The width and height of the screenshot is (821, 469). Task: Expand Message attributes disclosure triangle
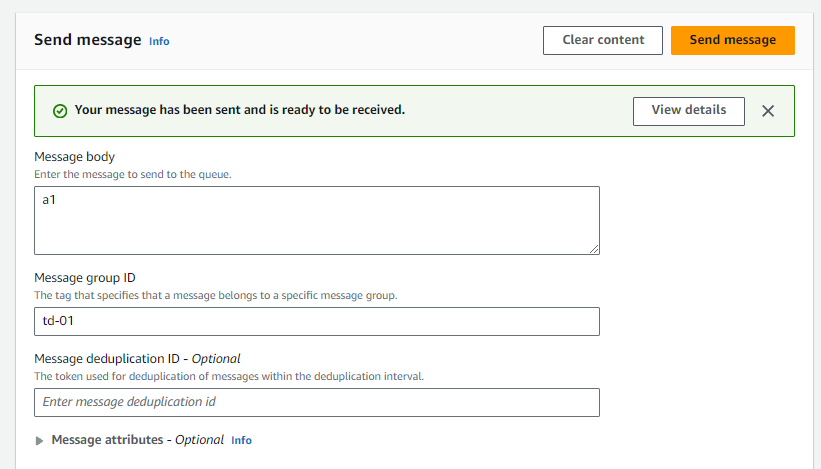click(x=40, y=440)
